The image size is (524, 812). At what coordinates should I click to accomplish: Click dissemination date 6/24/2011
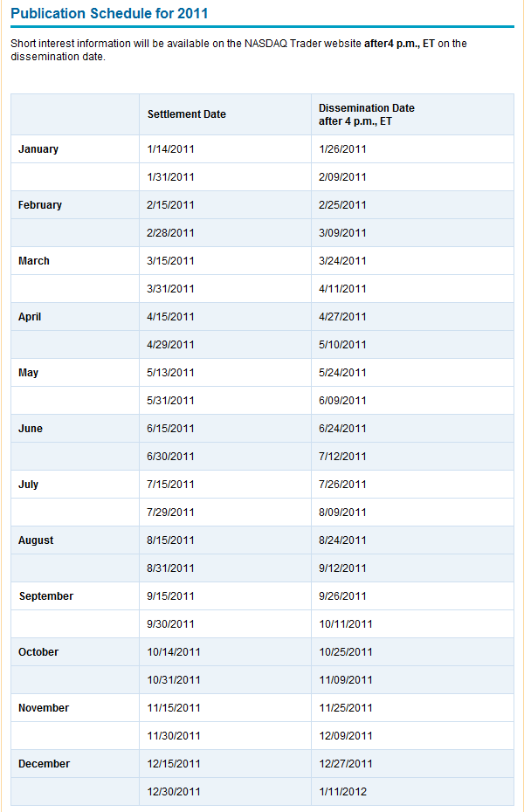(x=342, y=429)
